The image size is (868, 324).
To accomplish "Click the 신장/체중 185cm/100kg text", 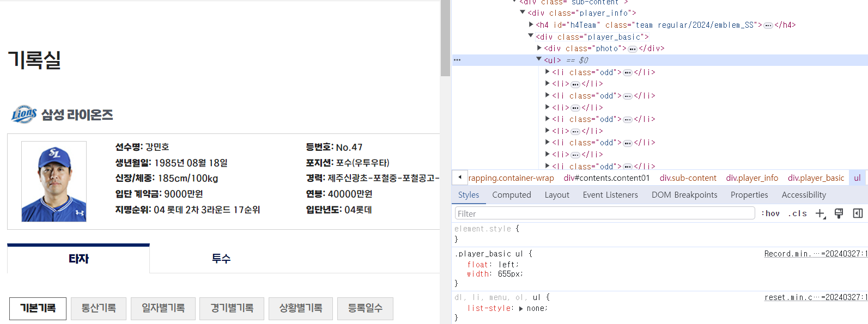I will click(x=166, y=178).
